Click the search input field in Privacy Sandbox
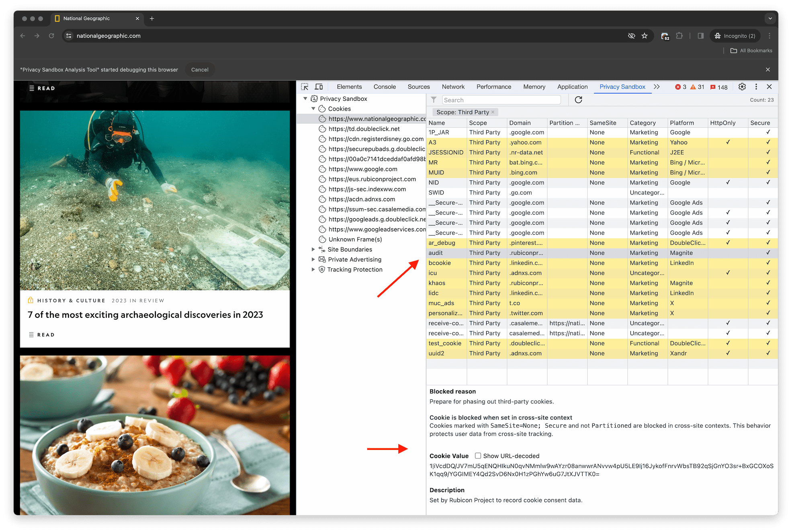 504,99
